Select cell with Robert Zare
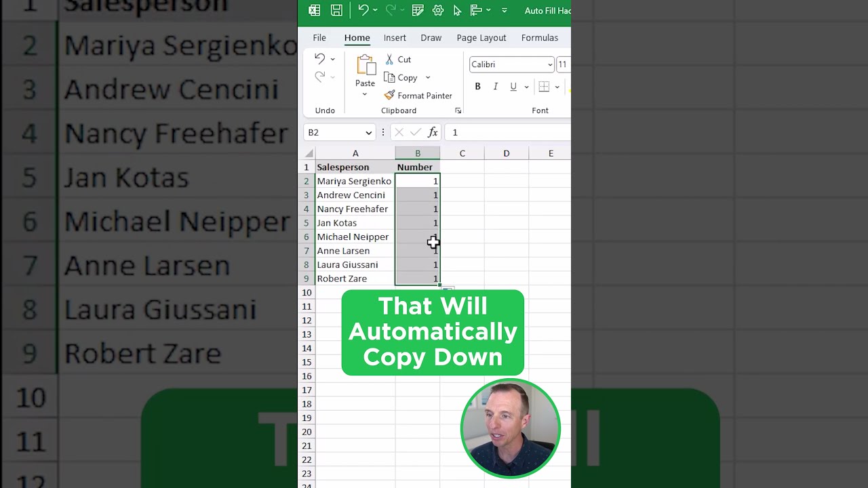Image resolution: width=868 pixels, height=488 pixels. [x=355, y=279]
